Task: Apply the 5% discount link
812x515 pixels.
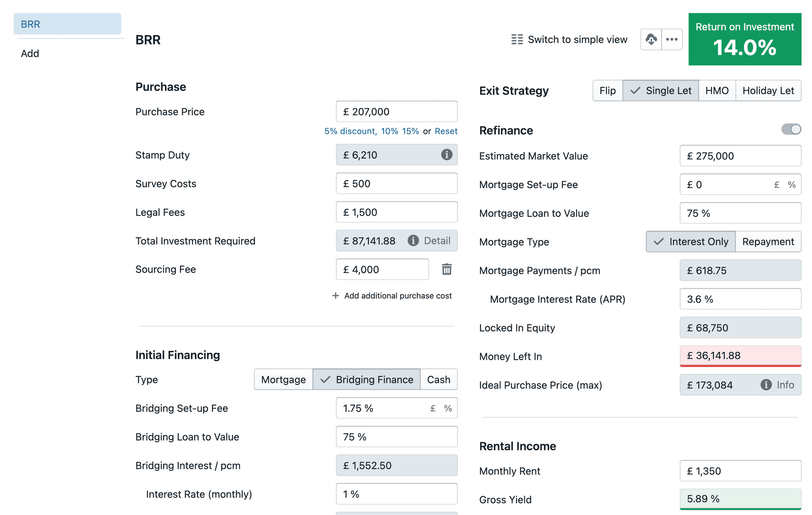Action: coord(350,131)
